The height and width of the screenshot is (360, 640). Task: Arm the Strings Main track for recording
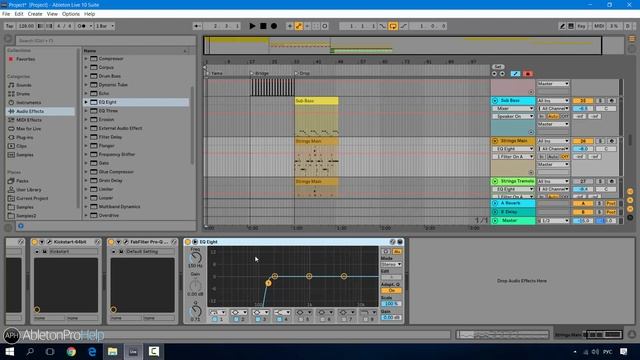coord(611,141)
